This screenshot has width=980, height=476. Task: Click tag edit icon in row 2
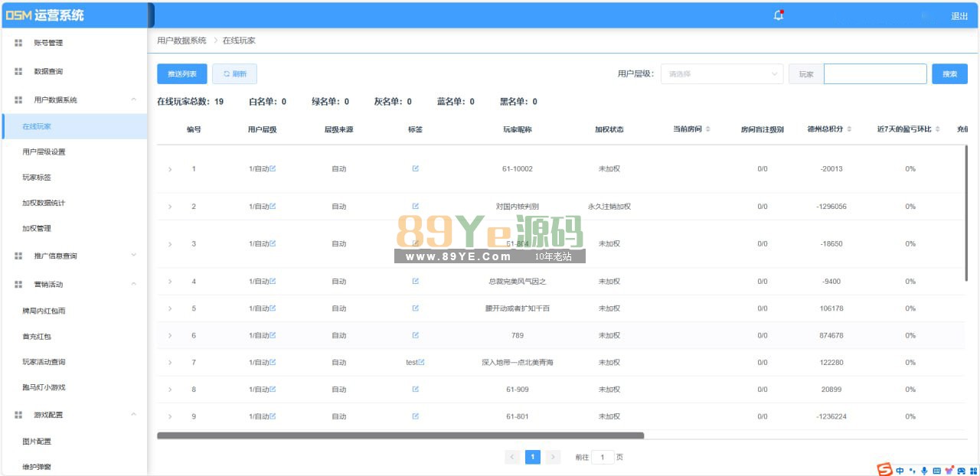[415, 206]
